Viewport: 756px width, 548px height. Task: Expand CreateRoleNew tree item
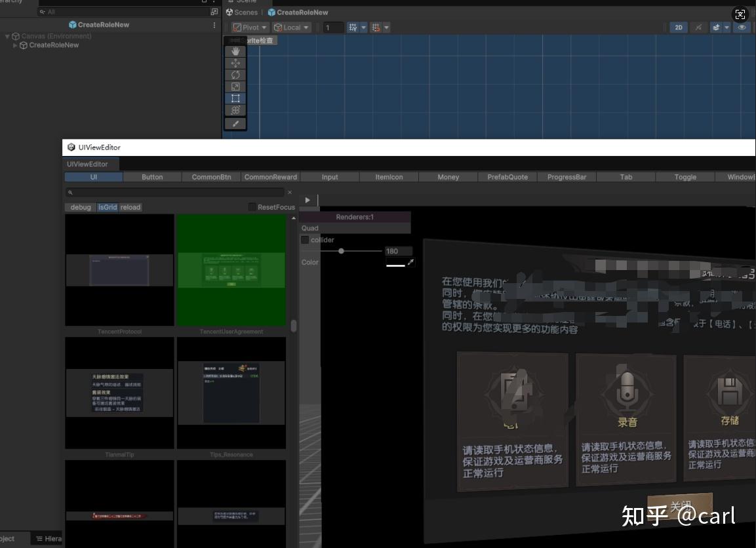coord(15,45)
